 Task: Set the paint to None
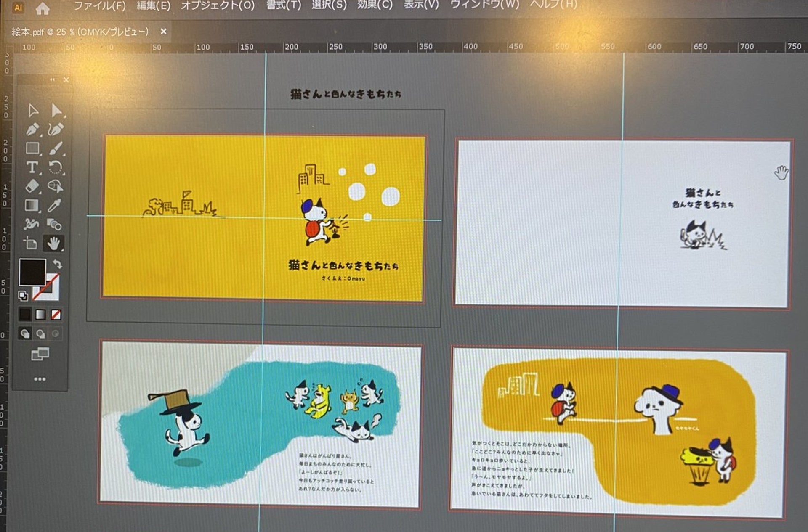pyautogui.click(x=56, y=315)
